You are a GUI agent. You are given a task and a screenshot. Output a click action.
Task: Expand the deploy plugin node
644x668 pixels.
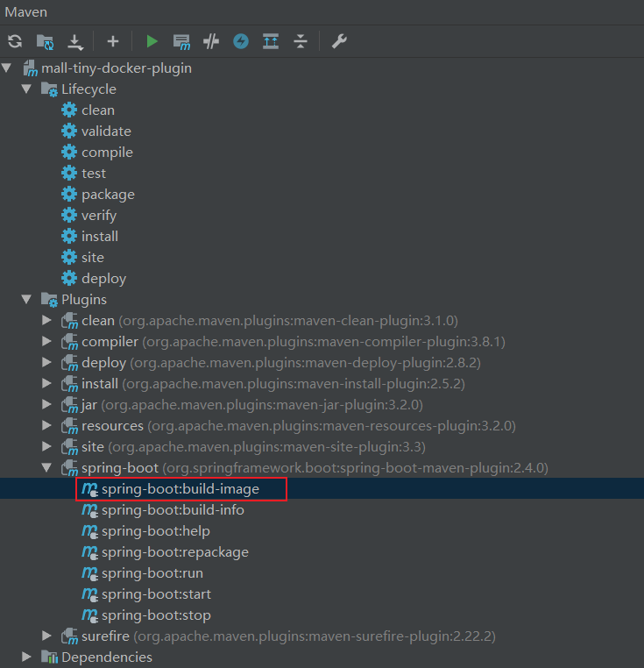(x=46, y=363)
